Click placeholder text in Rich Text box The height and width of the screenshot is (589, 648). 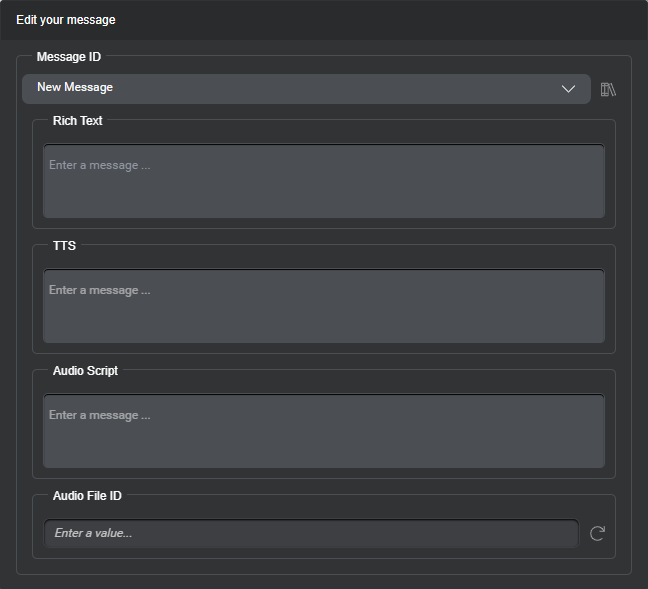[99, 165]
